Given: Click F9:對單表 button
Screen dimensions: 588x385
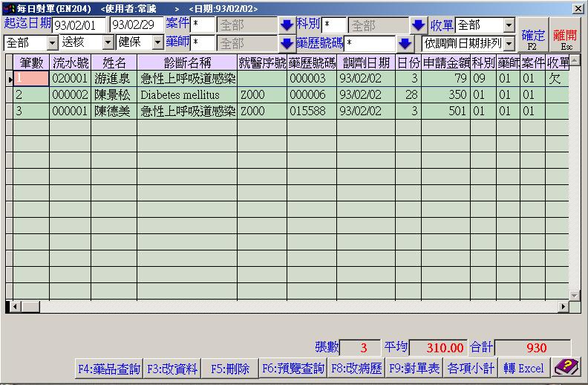Looking at the screenshot, I should click(x=414, y=369).
